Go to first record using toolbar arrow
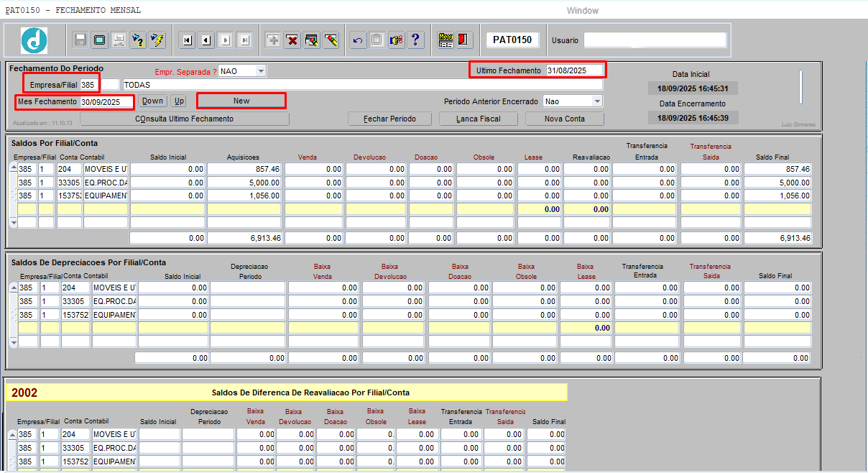868x473 pixels. (x=188, y=40)
